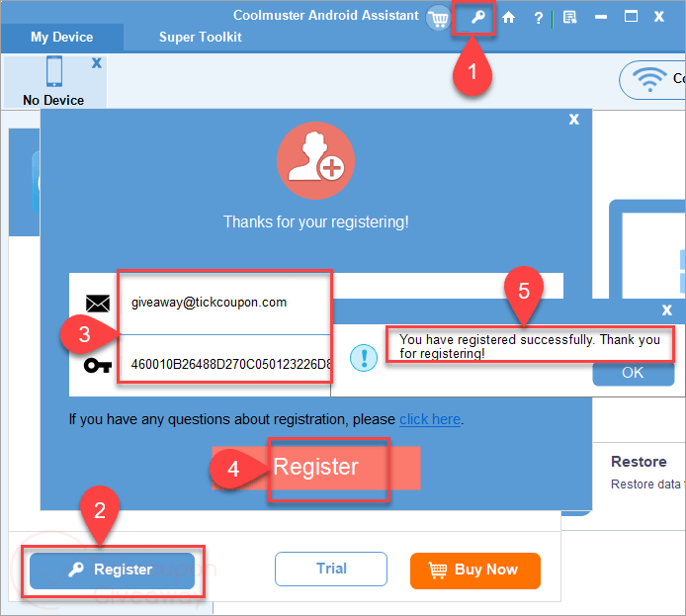Select the No Device phone icon
The image size is (686, 616).
[54, 71]
